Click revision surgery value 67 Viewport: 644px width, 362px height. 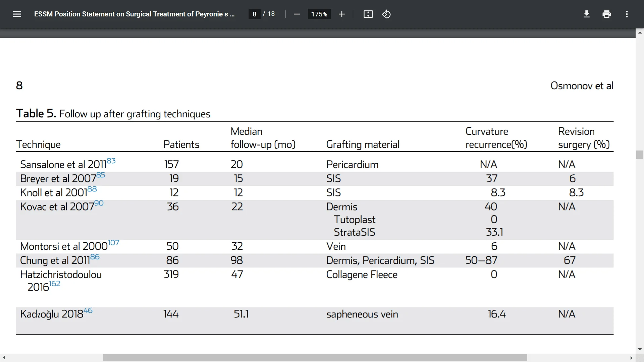[570, 260]
